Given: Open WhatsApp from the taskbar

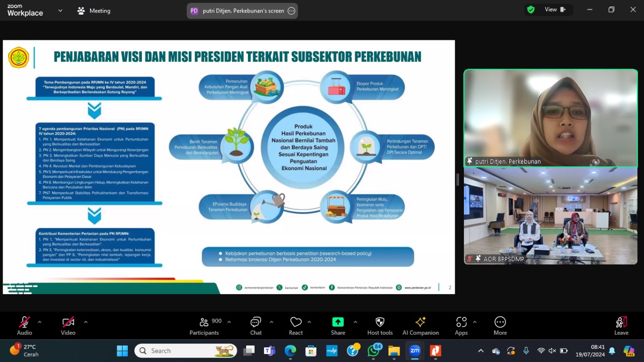Looking at the screenshot, I should (x=373, y=350).
